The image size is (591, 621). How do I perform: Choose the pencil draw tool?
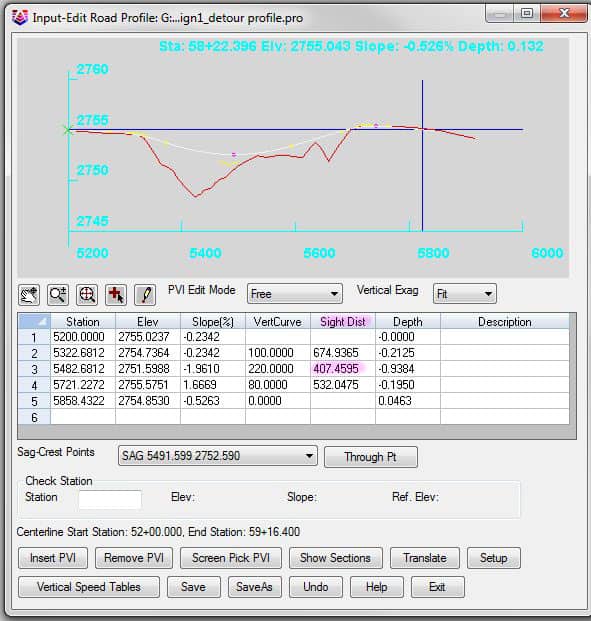tap(145, 295)
